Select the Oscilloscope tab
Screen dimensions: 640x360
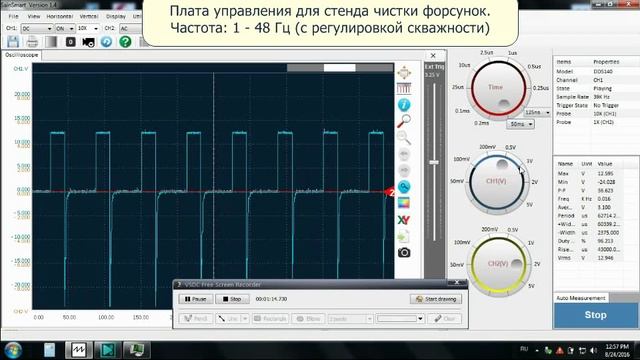coord(21,55)
